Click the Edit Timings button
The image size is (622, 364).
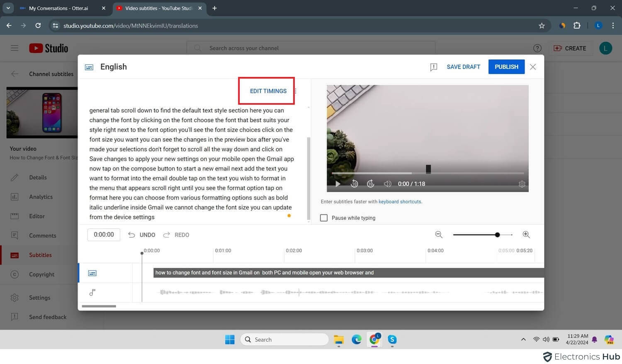click(x=268, y=91)
